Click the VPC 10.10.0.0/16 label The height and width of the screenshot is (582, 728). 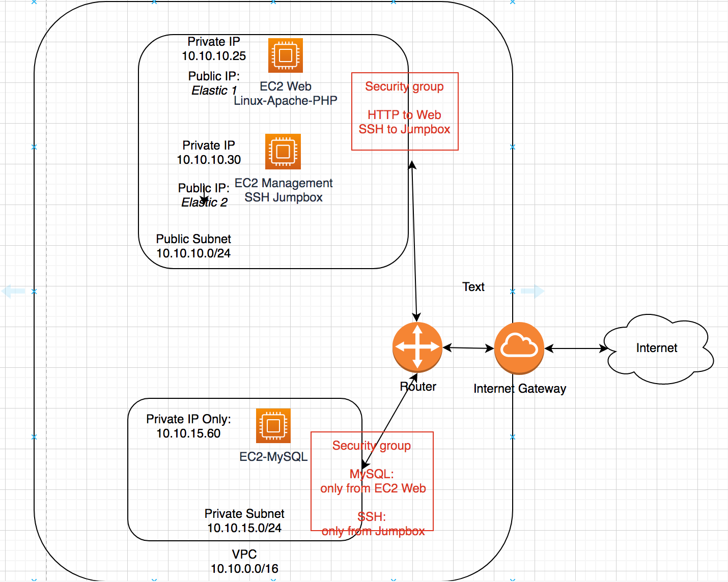(x=244, y=562)
